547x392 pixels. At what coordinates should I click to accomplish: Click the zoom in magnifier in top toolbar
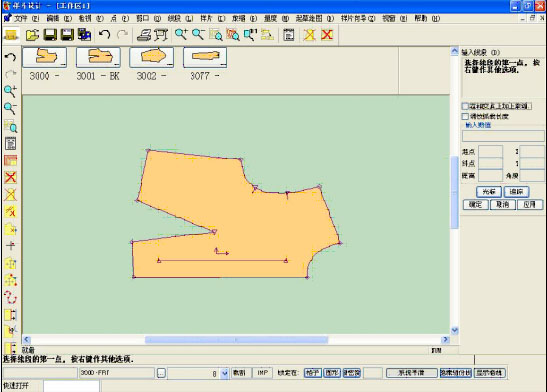coord(181,35)
